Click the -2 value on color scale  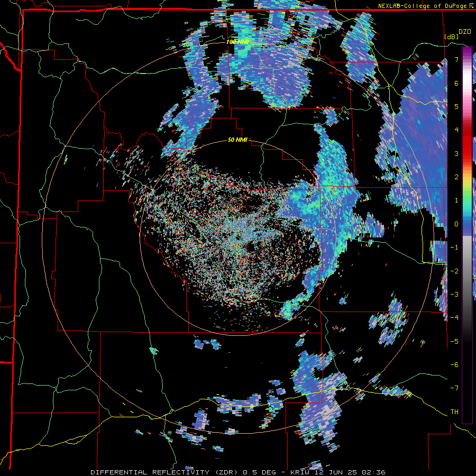[x=454, y=271]
